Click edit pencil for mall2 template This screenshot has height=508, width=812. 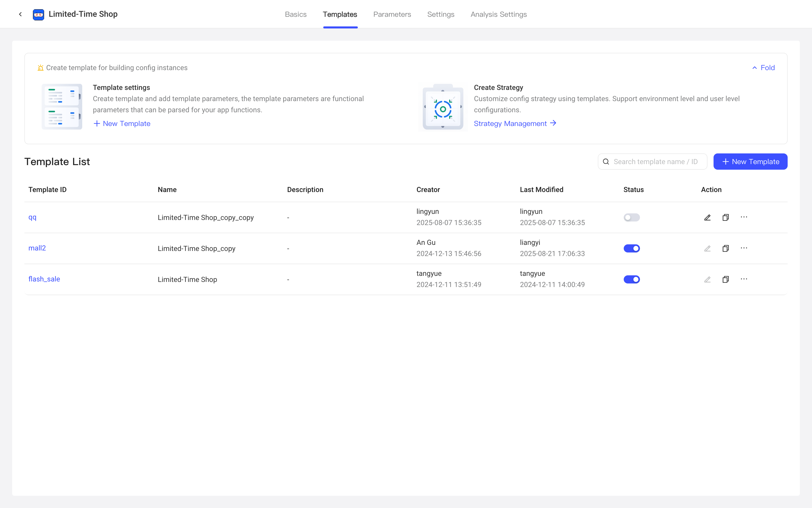point(707,248)
